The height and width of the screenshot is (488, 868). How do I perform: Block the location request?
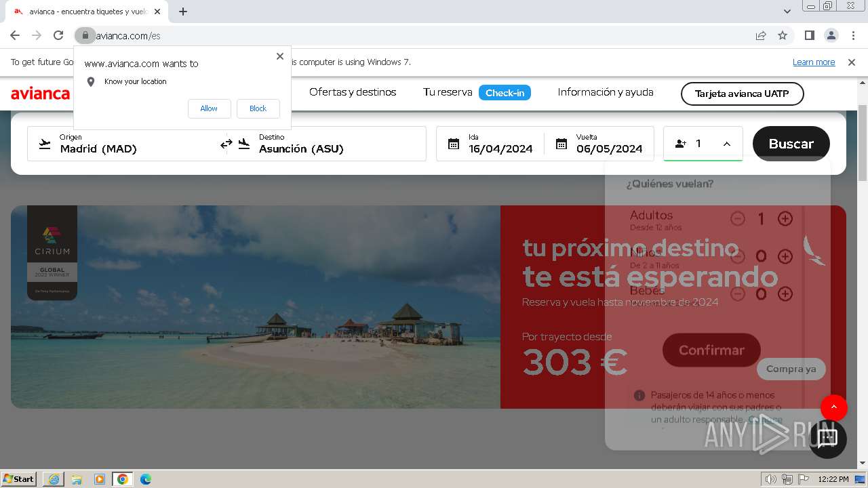tap(258, 108)
